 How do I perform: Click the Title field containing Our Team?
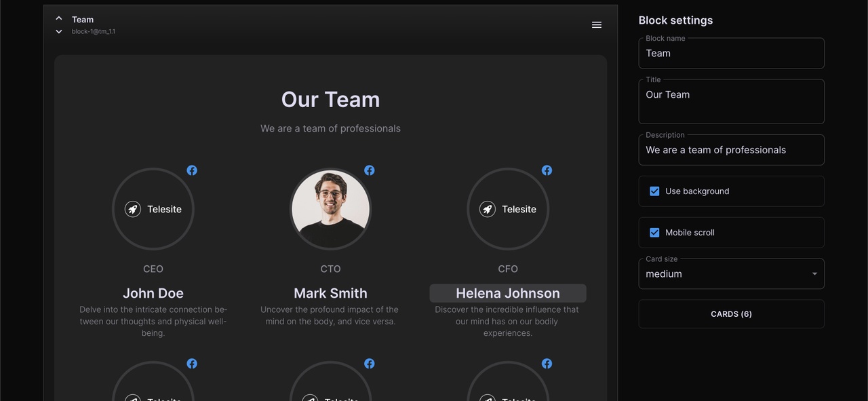tap(731, 94)
